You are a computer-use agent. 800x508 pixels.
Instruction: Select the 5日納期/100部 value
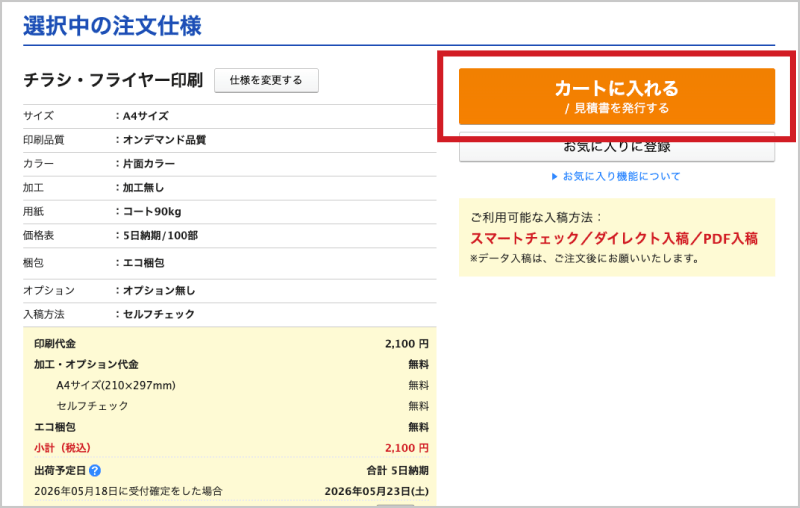click(x=160, y=236)
